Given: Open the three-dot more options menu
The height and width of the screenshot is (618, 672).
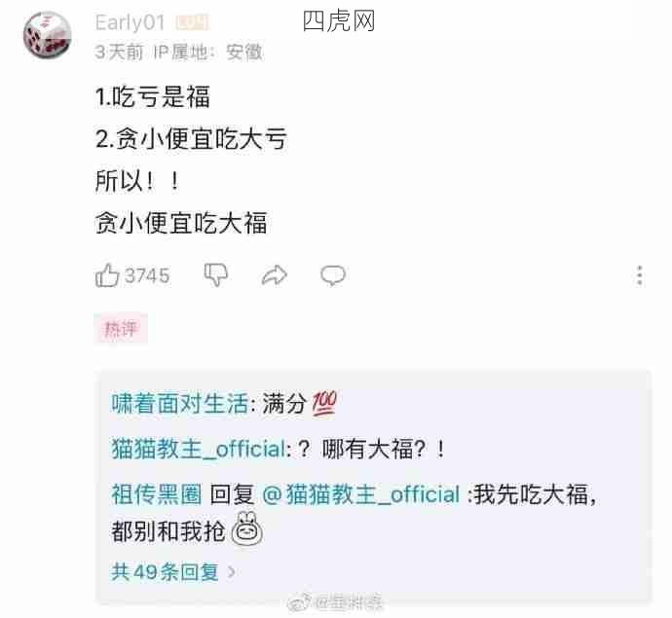Looking at the screenshot, I should [640, 275].
